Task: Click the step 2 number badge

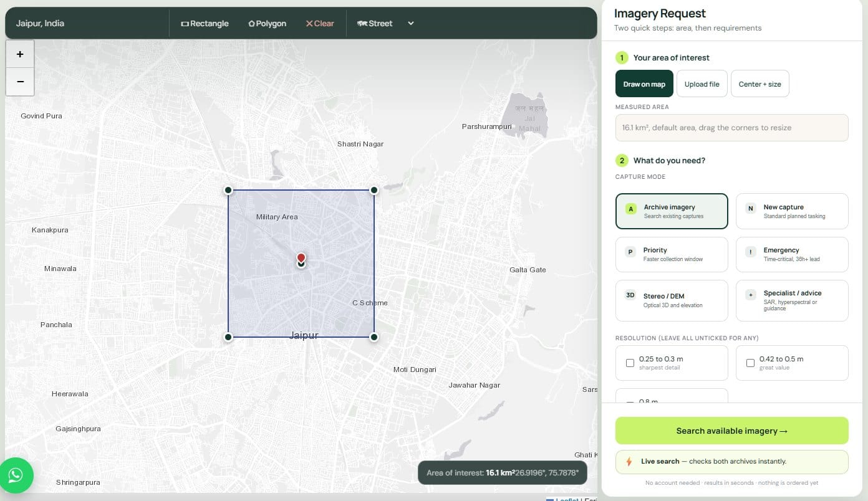Action: pyautogui.click(x=622, y=161)
